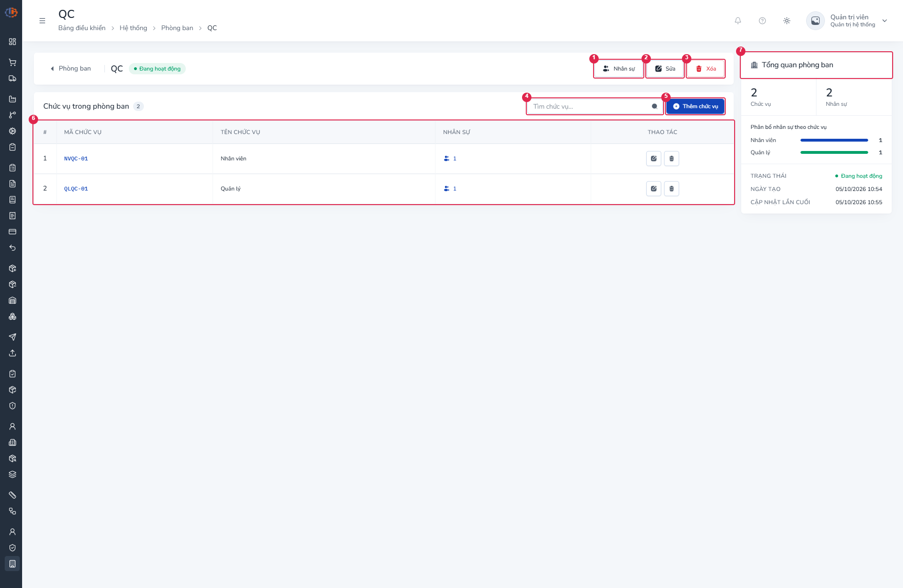Image resolution: width=903 pixels, height=588 pixels.
Task: Open the hamburger menu icon
Action: coord(42,21)
